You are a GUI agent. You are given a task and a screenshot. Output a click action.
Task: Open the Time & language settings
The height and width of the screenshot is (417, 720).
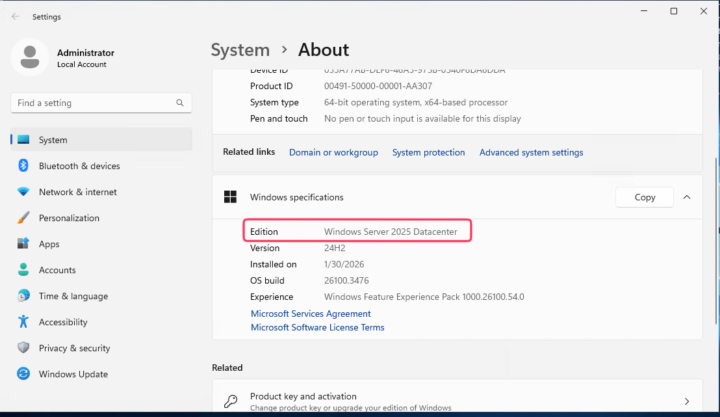[72, 296]
